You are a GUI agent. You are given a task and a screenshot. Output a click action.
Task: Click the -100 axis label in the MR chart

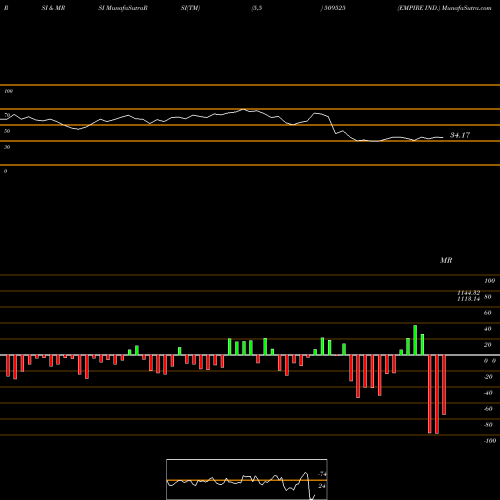[x=490, y=441]
